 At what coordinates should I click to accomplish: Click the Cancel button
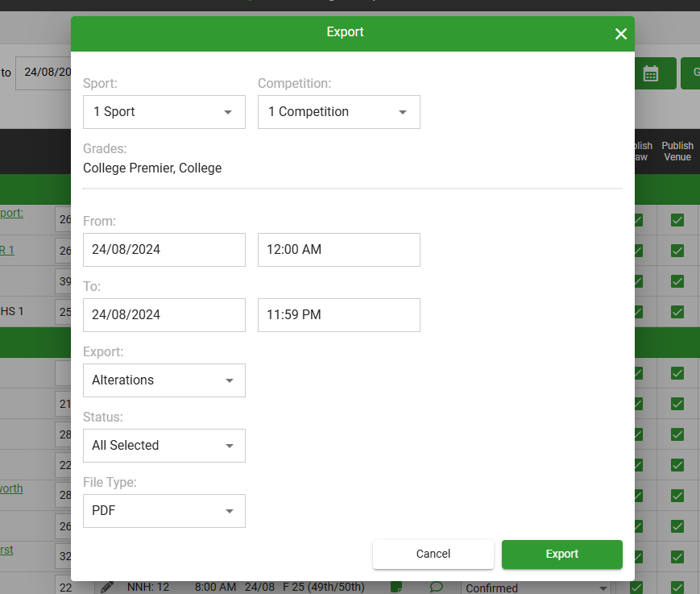pos(433,555)
